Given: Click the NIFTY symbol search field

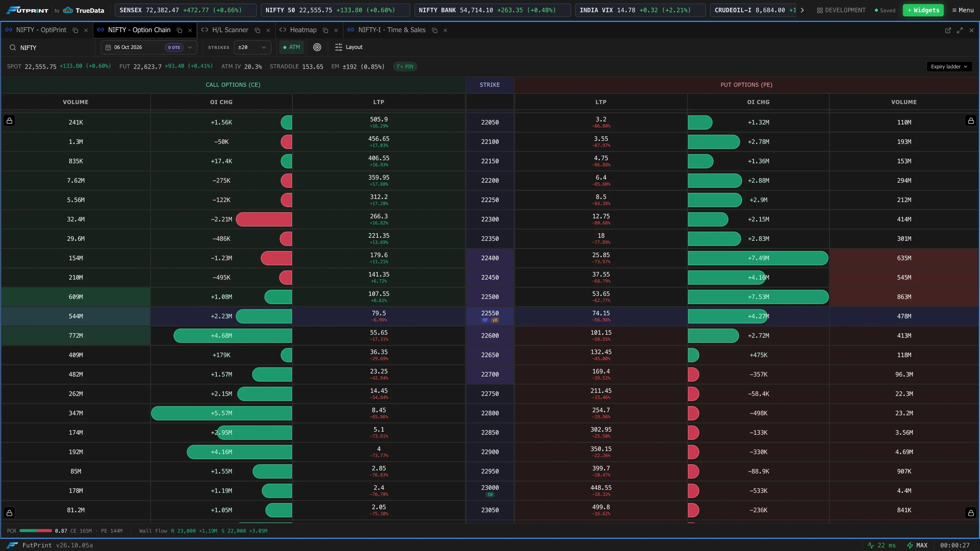Looking at the screenshot, I should tap(51, 48).
